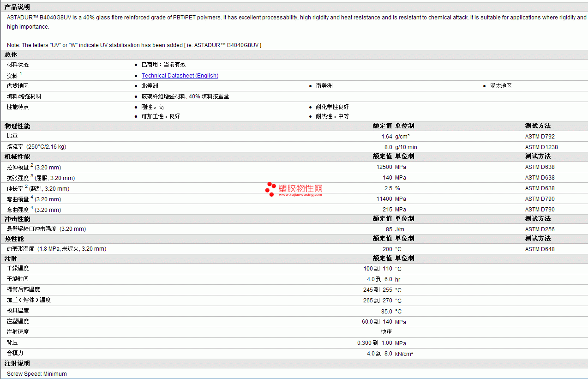Screen dimensions: 588x379
Task: Click the "性能特点" row label
Action: (x=18, y=107)
